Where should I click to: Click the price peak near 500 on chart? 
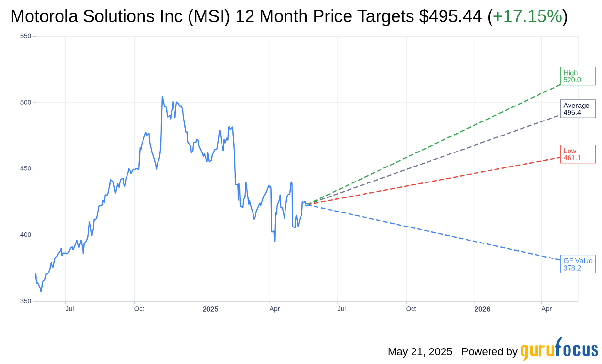tap(162, 97)
